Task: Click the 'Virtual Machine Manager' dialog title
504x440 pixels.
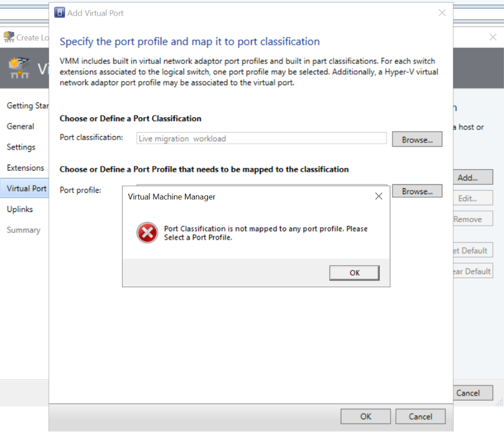Action: [x=172, y=197]
